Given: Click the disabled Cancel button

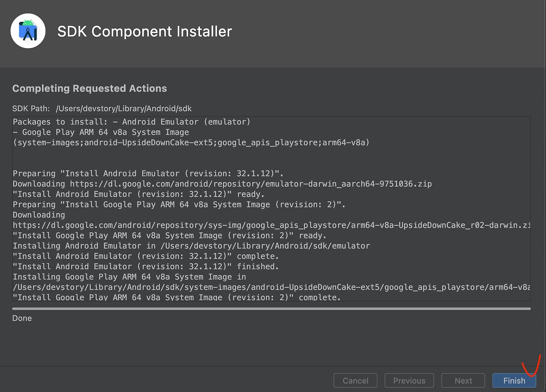Looking at the screenshot, I should [355, 380].
